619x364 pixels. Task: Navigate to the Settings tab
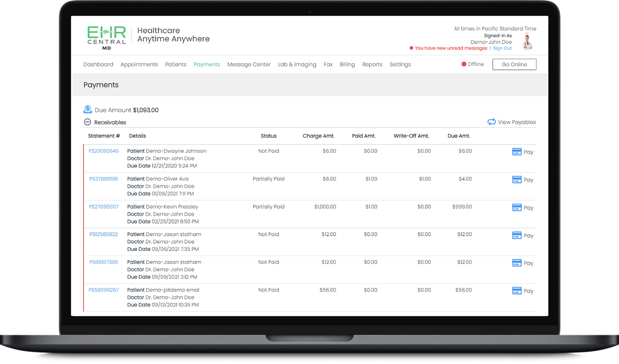click(x=400, y=64)
